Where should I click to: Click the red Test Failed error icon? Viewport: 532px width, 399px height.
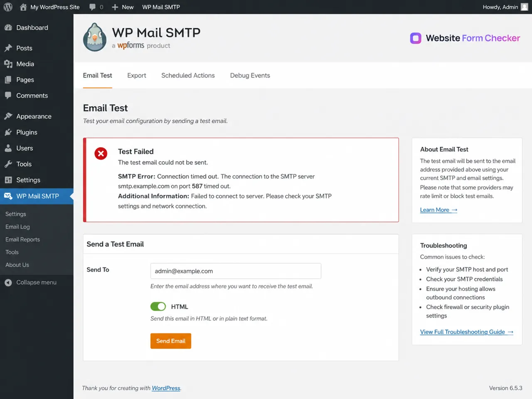[x=101, y=154]
